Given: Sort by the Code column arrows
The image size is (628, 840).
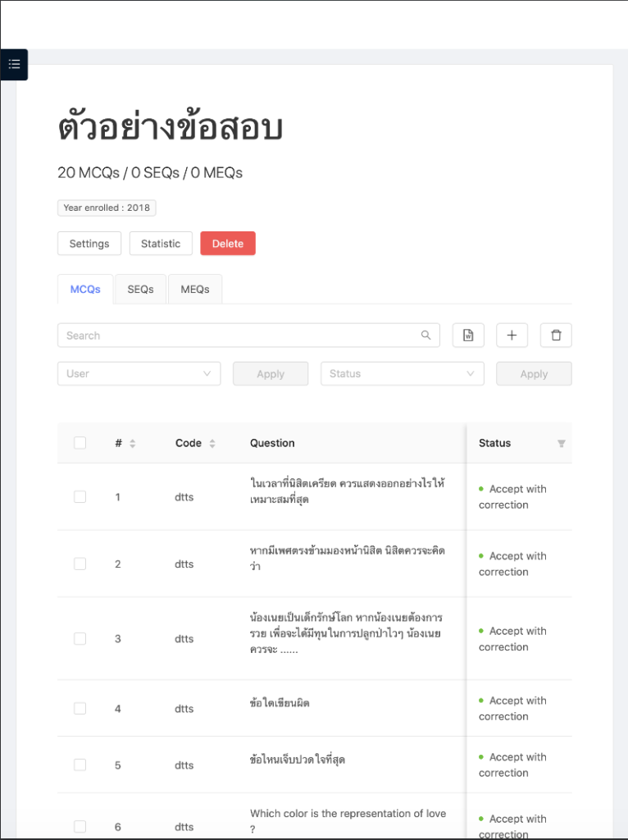Looking at the screenshot, I should [x=212, y=444].
